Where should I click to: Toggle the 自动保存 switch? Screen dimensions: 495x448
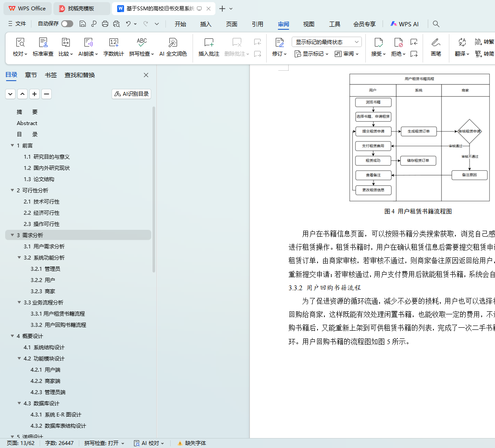(67, 24)
